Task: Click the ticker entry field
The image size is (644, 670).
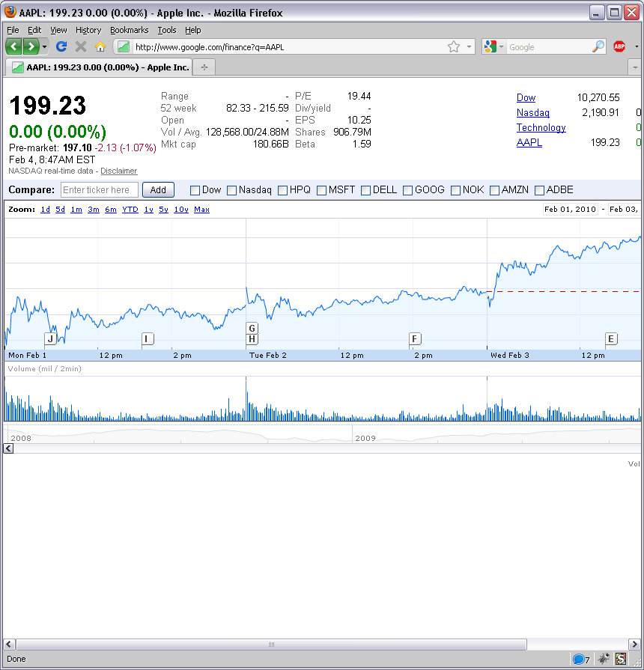Action: coord(99,190)
